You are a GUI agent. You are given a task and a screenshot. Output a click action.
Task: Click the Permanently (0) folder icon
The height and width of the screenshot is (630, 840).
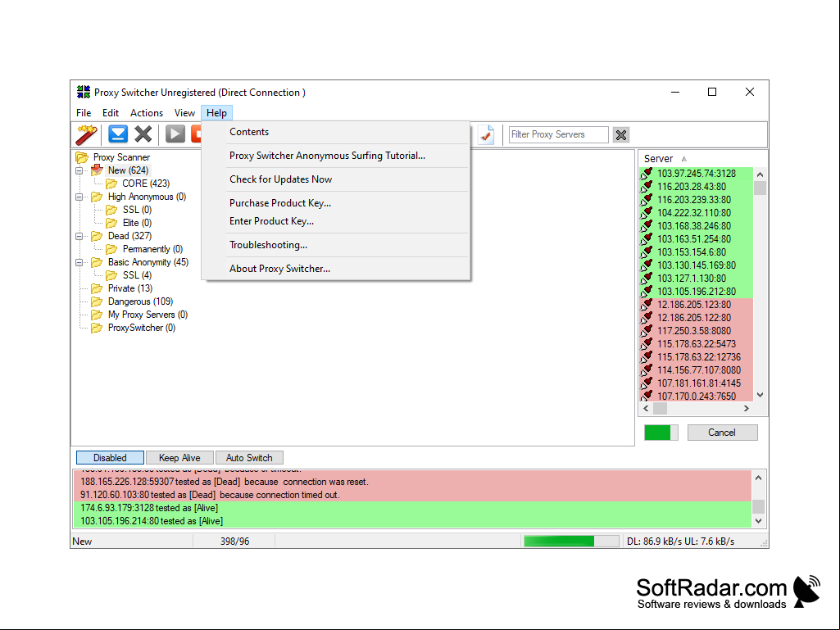(111, 249)
